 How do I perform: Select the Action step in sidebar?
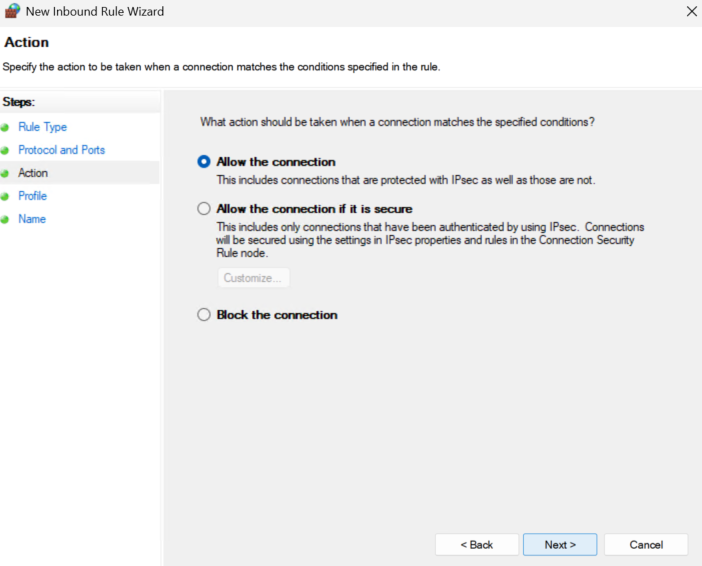33,173
